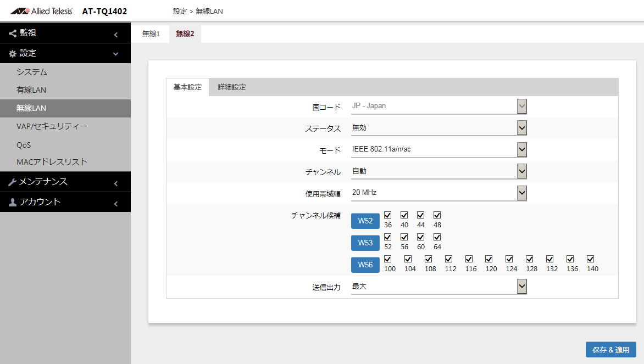Switch to the 基本設定 tab

coord(188,87)
